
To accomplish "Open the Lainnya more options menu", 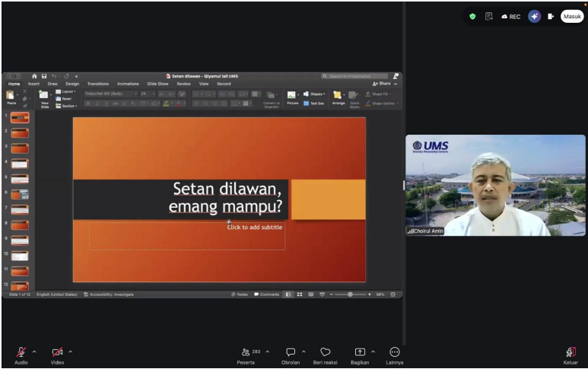I will pos(395,352).
